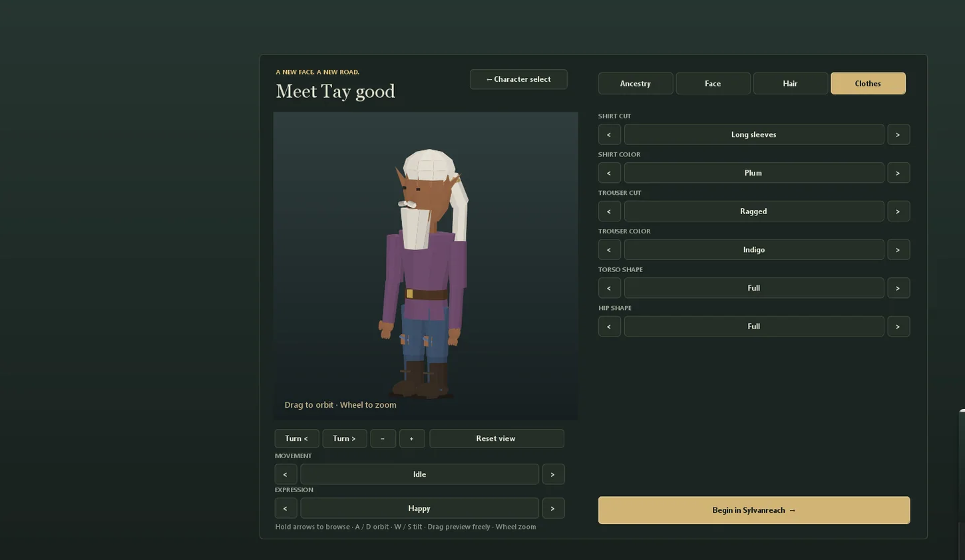Go to previous shirt cut option
Screen dimensions: 965x560
pos(609,134)
